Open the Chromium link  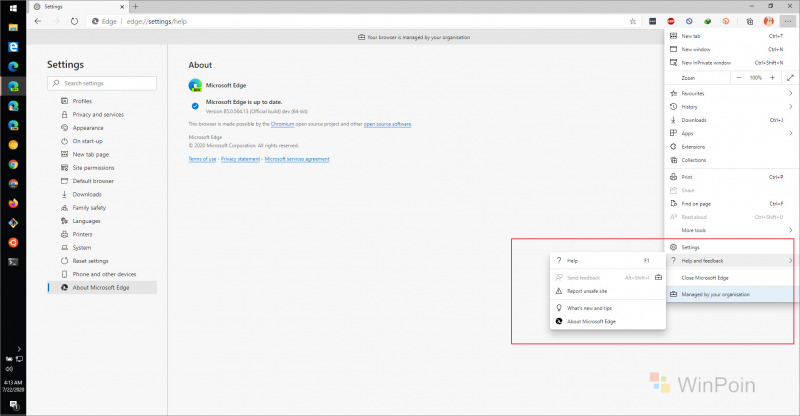point(282,124)
